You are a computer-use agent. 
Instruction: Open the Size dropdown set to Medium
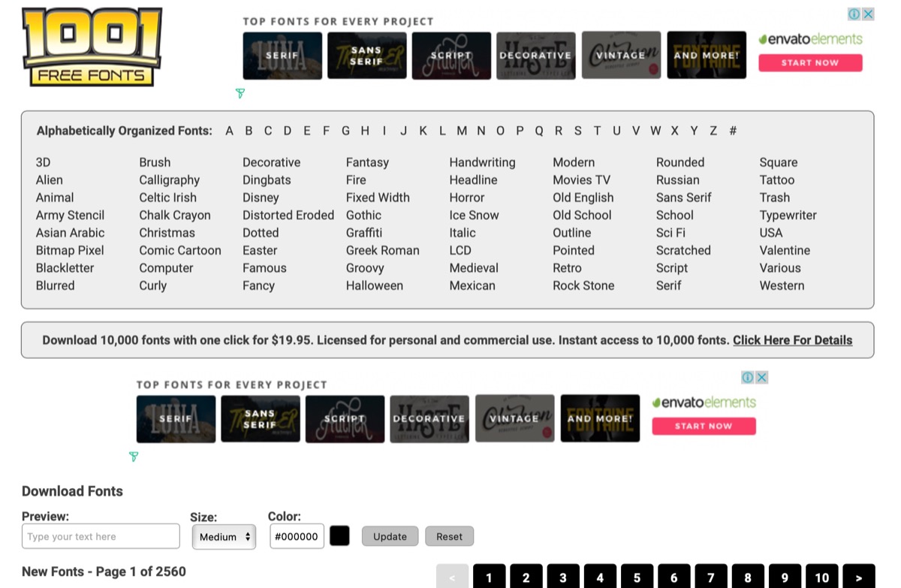(x=224, y=537)
